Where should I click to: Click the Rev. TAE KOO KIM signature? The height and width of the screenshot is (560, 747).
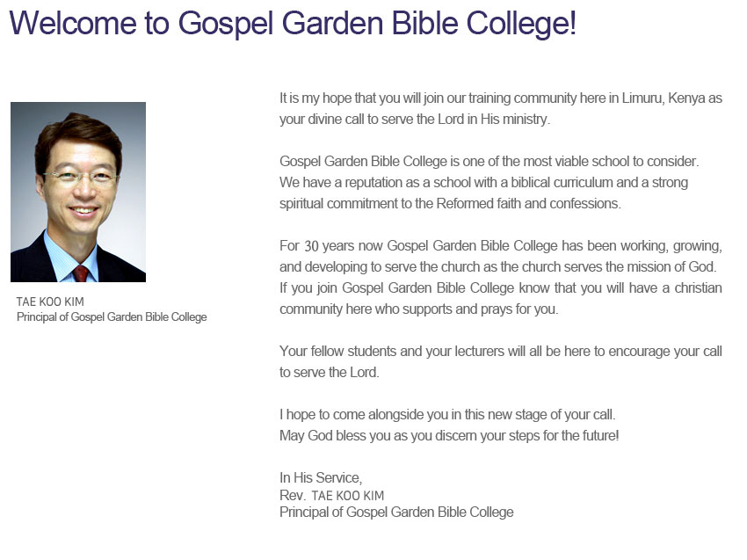pyautogui.click(x=331, y=495)
